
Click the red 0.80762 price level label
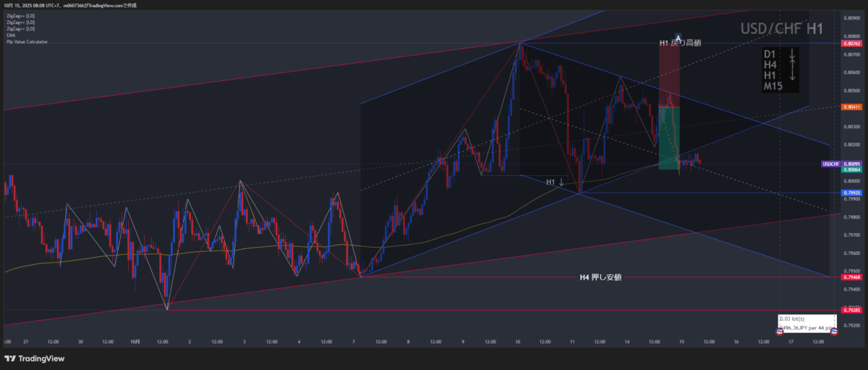pos(851,43)
